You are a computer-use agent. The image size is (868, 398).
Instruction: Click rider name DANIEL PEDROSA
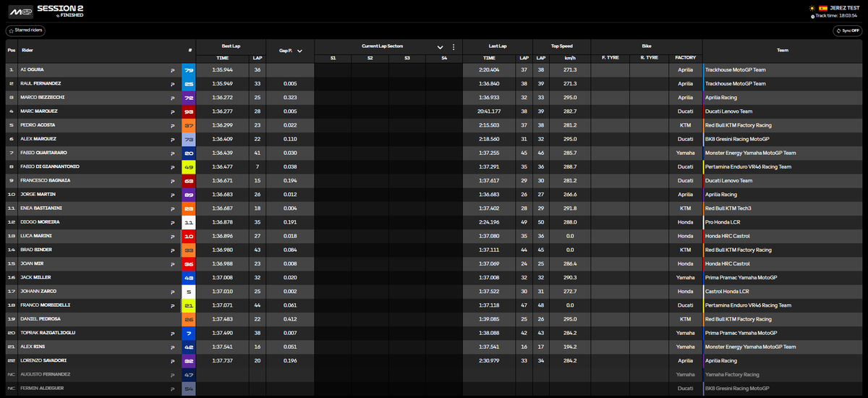[41, 319]
